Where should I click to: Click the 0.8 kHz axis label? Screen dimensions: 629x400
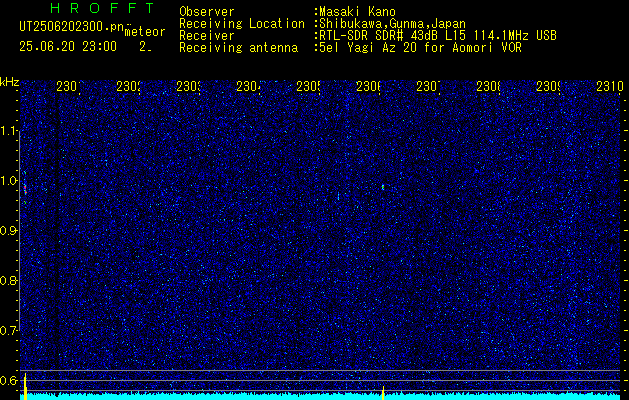point(9,280)
